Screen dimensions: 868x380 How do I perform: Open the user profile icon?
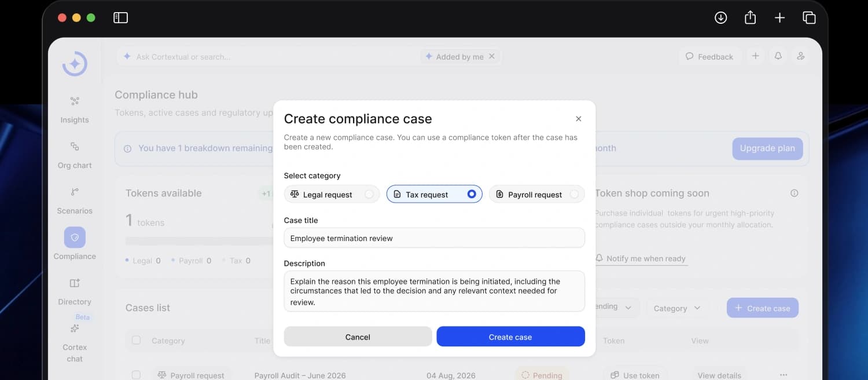coord(801,56)
